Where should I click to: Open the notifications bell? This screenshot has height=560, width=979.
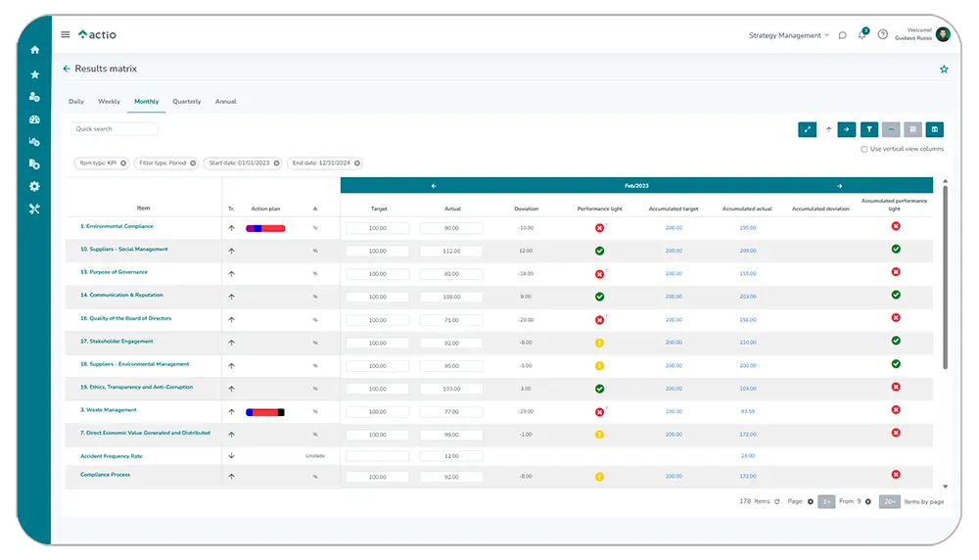862,35
